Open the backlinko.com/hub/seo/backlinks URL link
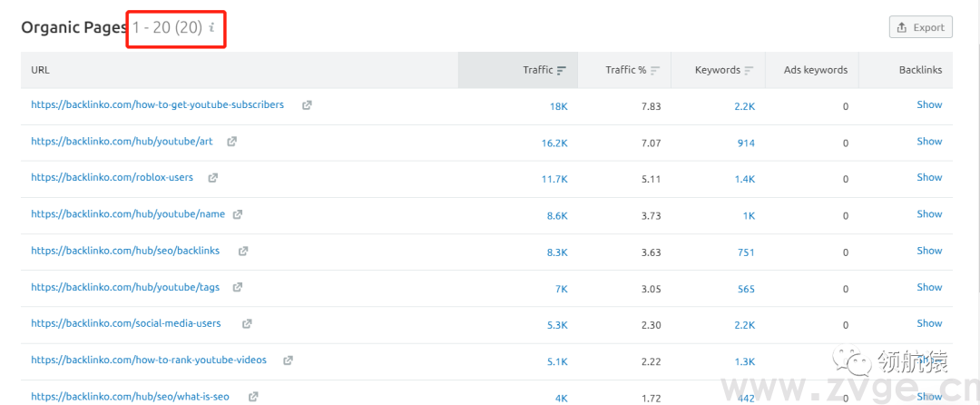Image resolution: width=980 pixels, height=405 pixels. pos(127,251)
